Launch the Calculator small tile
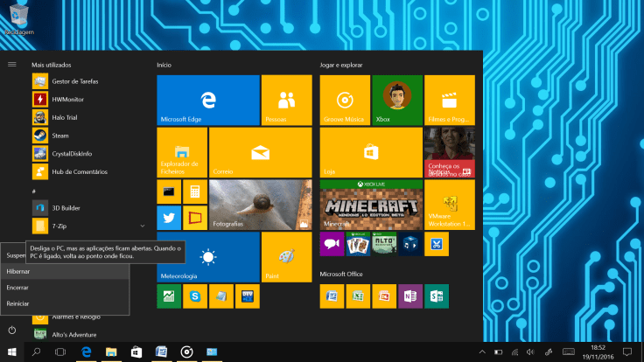 point(195,191)
